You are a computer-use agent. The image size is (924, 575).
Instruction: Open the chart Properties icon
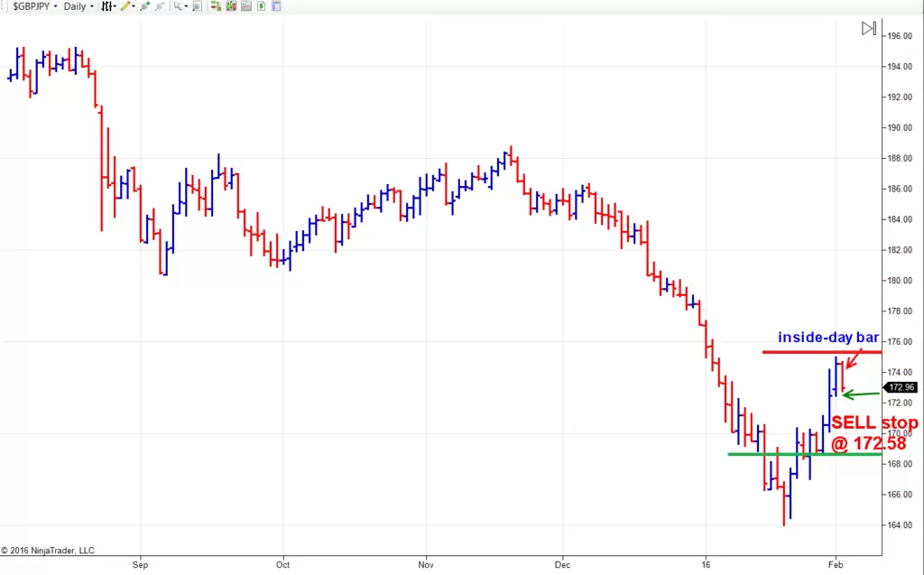coord(276,6)
